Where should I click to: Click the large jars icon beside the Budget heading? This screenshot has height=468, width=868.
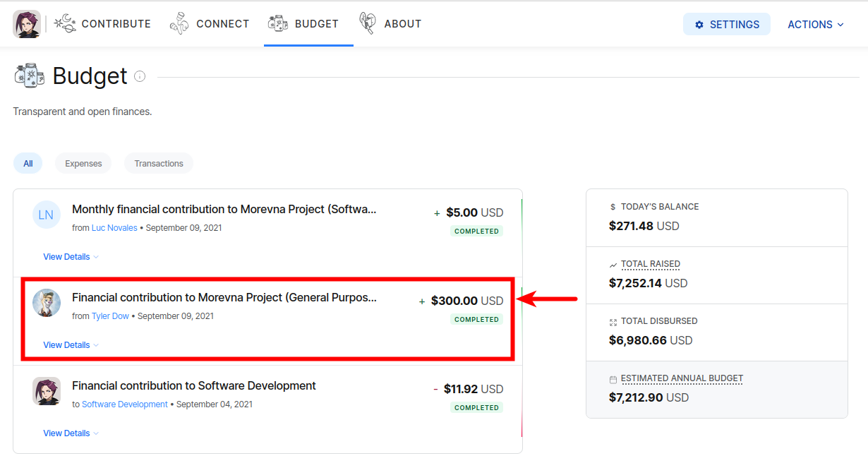29,76
